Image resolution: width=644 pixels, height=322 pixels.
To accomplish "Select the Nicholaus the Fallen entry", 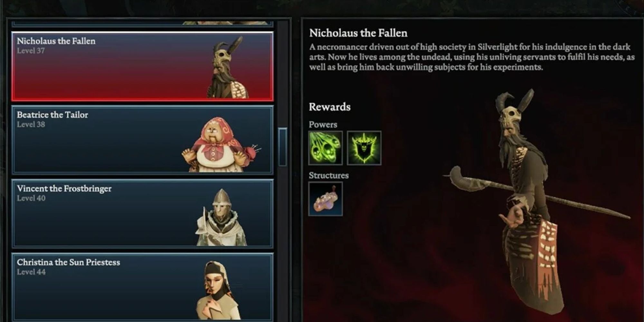I will [x=142, y=66].
